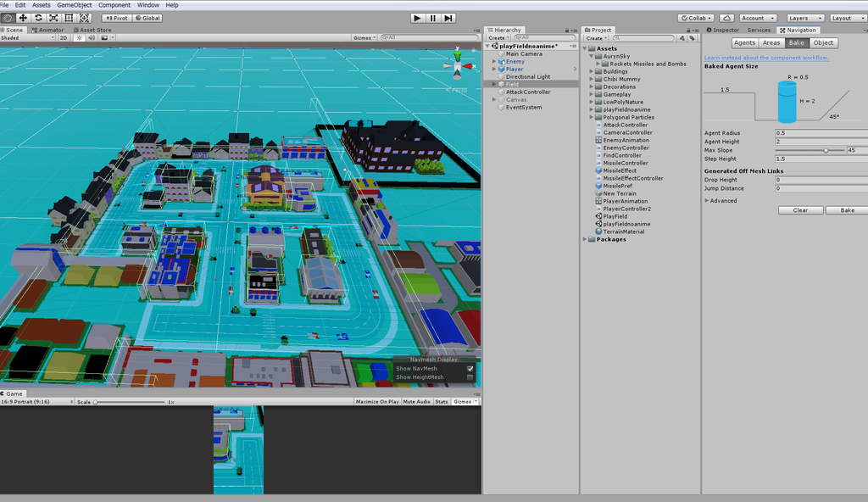Switch to the Inspector tab
Screen dimensions: 868x502
(x=723, y=30)
